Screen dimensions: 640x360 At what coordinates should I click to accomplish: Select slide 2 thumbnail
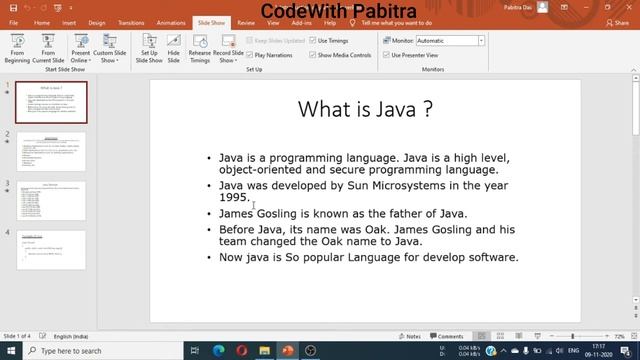[x=51, y=151]
